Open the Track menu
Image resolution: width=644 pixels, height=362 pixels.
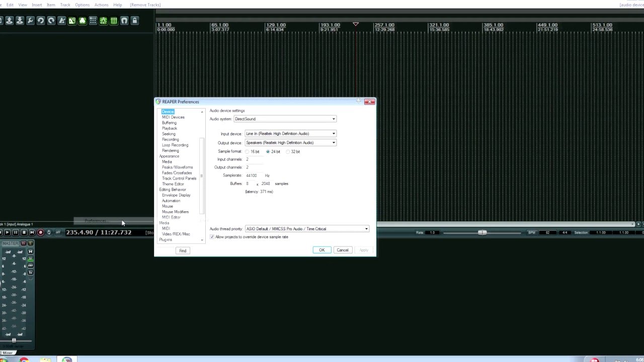click(65, 5)
